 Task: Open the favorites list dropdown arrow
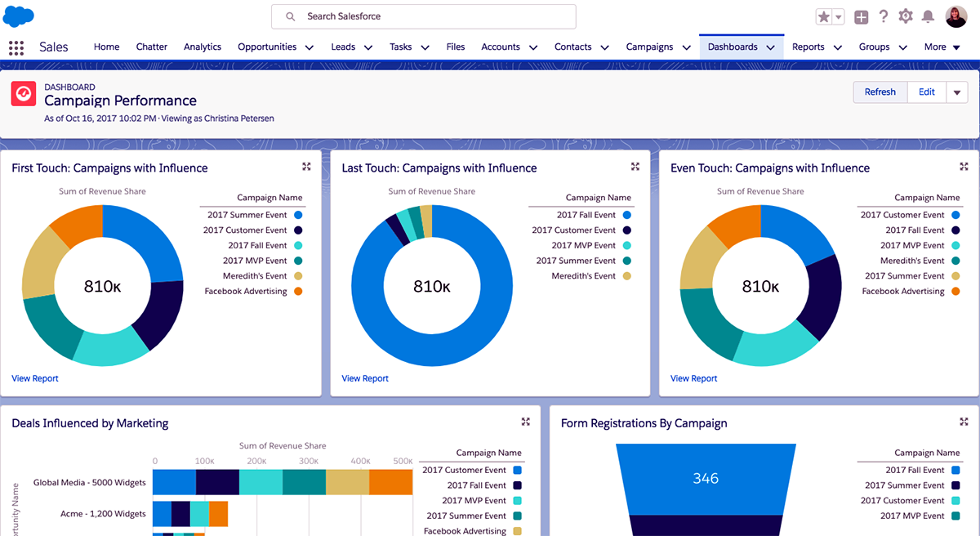(838, 17)
